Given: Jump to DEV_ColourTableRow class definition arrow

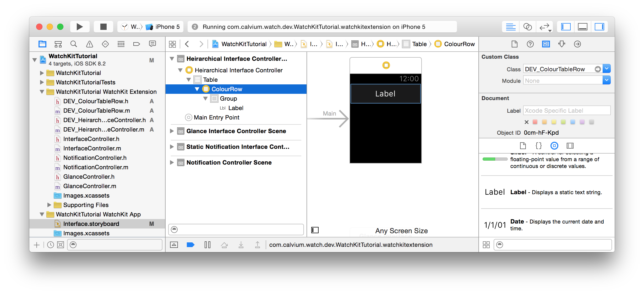Looking at the screenshot, I should point(598,69).
